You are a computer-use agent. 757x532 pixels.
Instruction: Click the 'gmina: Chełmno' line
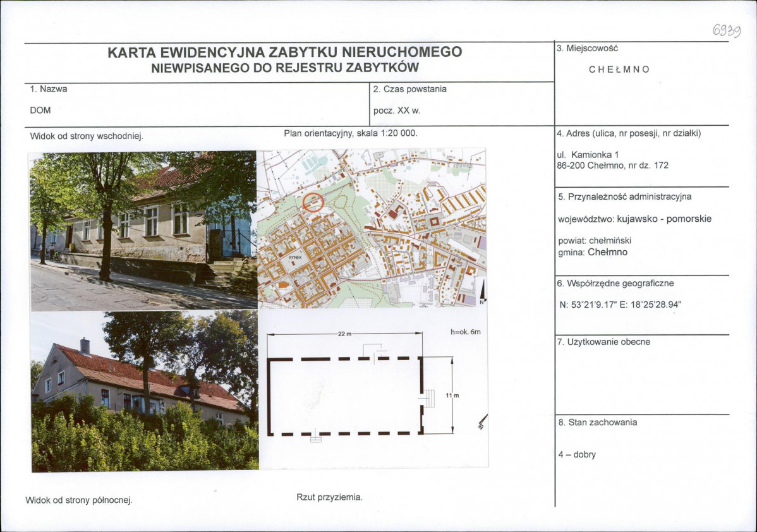click(593, 252)
